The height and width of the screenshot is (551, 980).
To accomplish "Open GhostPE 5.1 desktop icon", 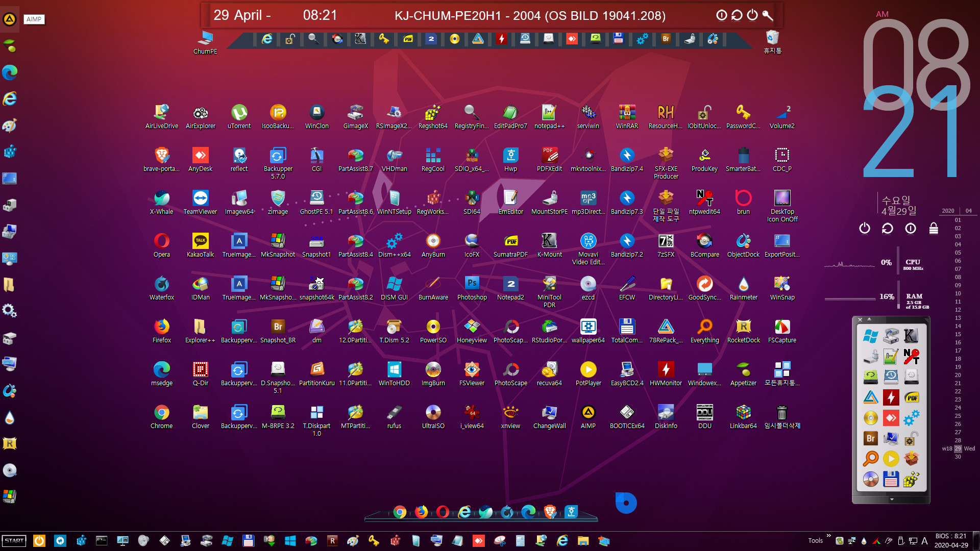I will (x=316, y=202).
